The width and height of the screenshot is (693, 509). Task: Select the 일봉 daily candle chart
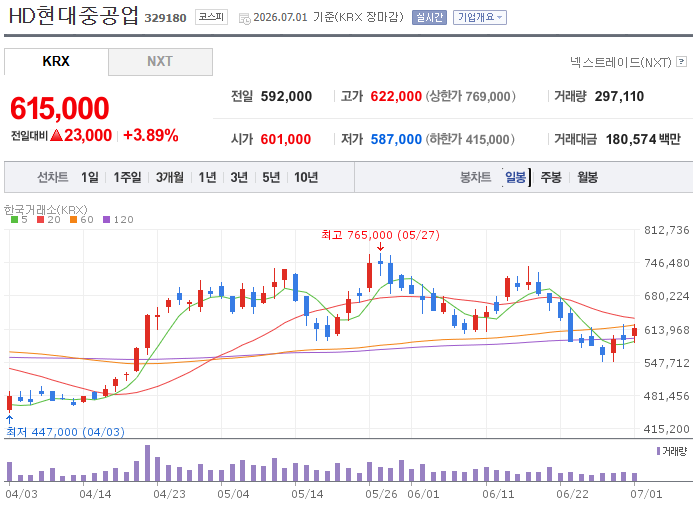(x=516, y=177)
